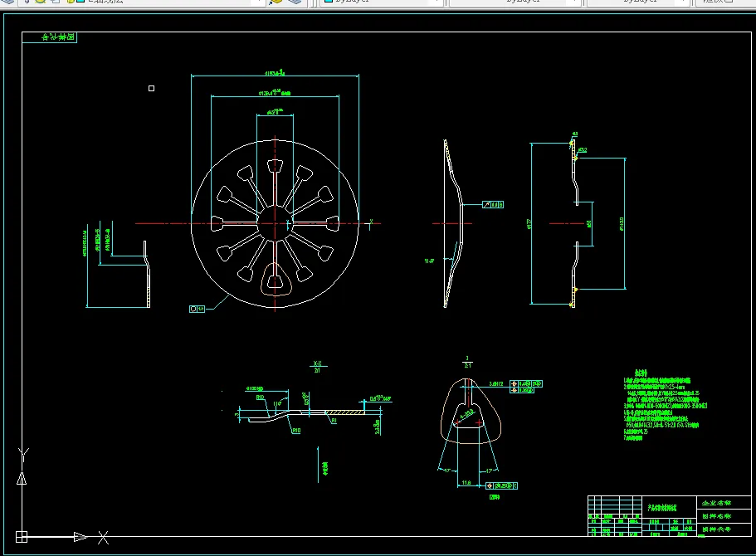The height and width of the screenshot is (556, 756).
Task: Click the symbol frame below-left of the disc
Action: click(x=198, y=309)
